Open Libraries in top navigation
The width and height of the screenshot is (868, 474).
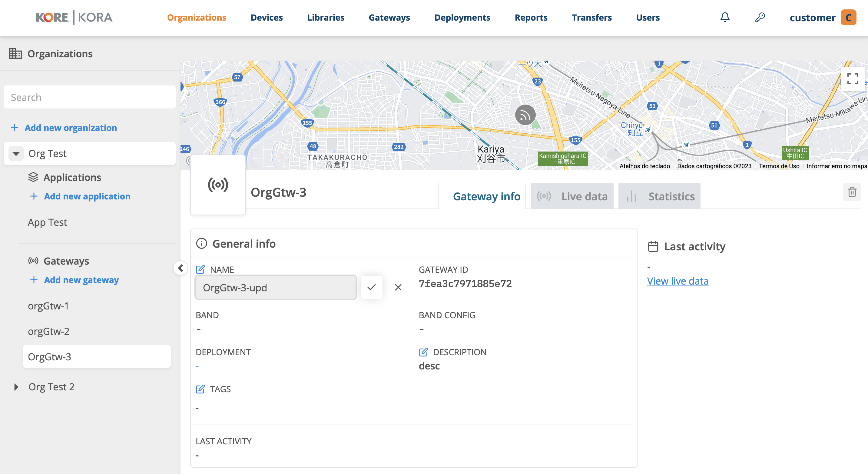[326, 17]
